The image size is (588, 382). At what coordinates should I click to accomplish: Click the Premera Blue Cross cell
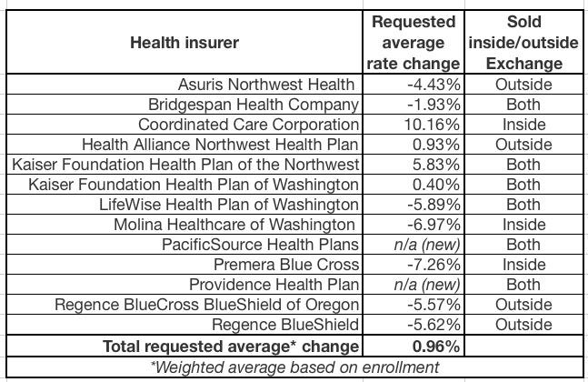(286, 265)
